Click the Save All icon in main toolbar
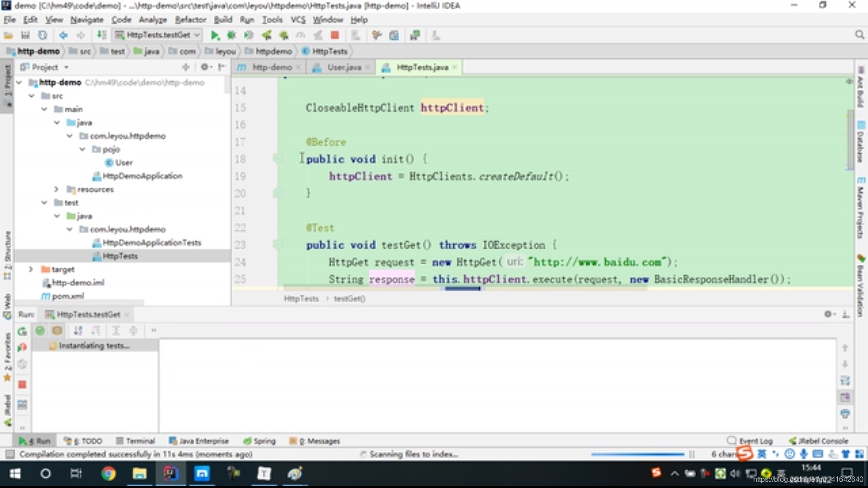 point(25,35)
